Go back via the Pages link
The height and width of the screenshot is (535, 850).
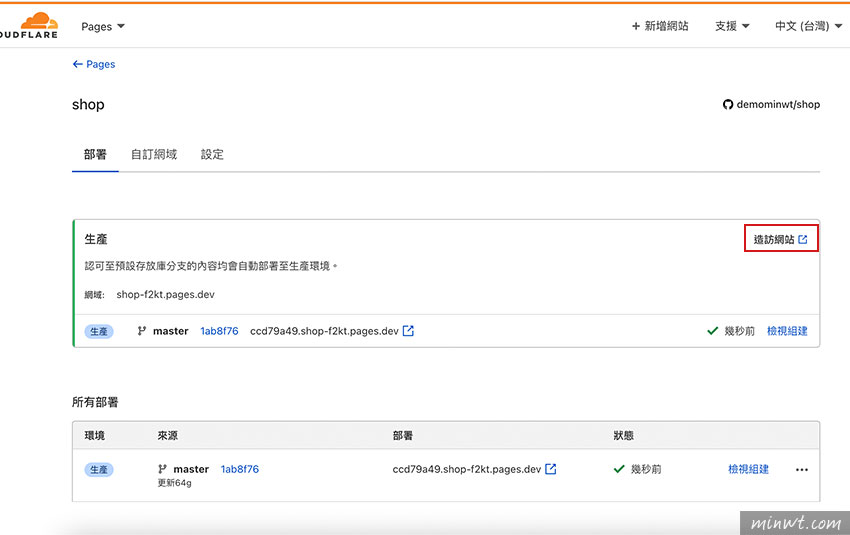(x=94, y=64)
